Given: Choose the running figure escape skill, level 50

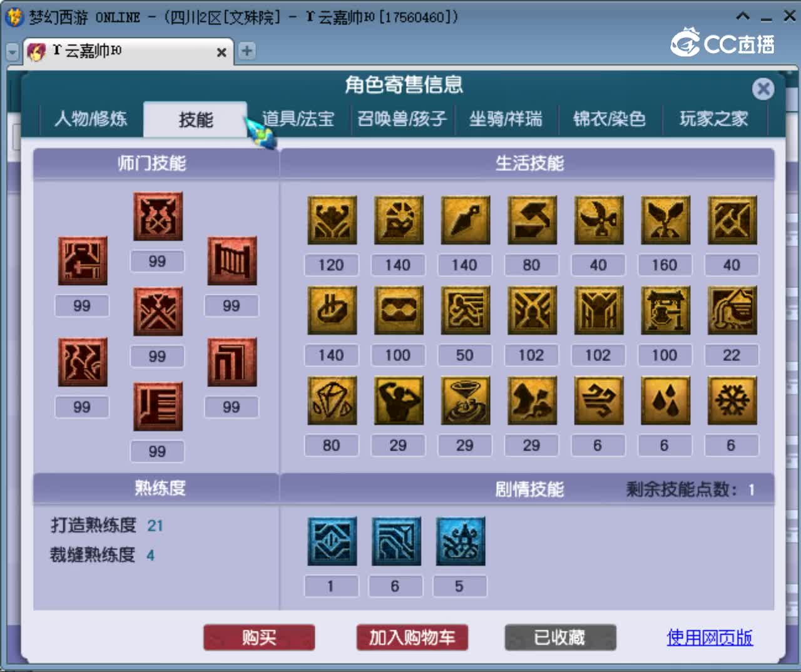Looking at the screenshot, I should point(465,310).
